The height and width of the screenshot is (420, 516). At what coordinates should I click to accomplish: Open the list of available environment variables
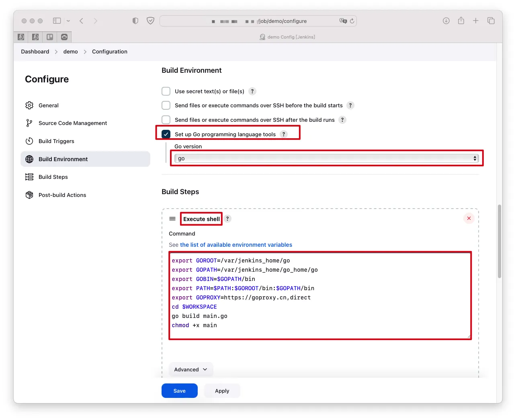click(236, 245)
